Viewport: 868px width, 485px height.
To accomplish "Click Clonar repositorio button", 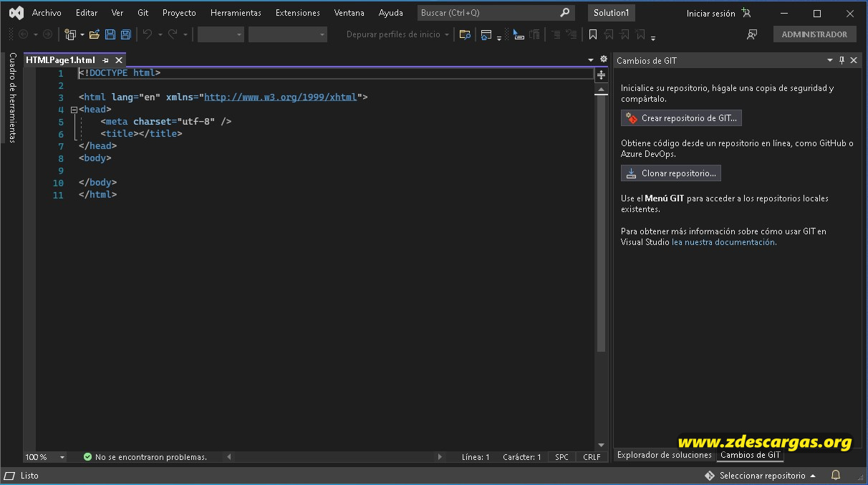I will [x=671, y=173].
